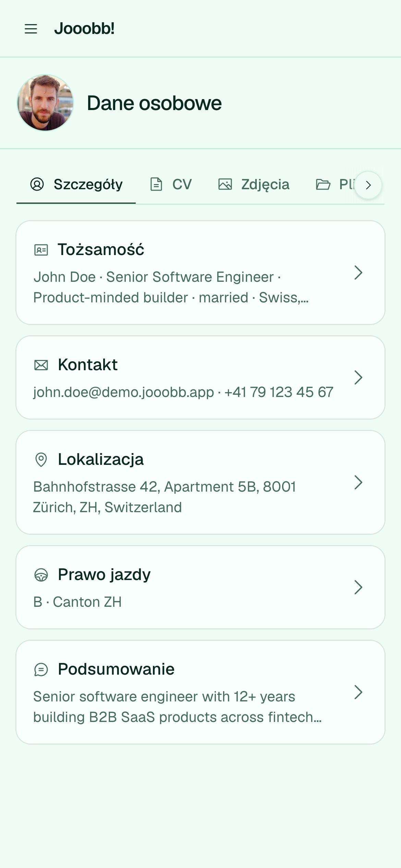The width and height of the screenshot is (401, 868).
Task: Expand the Kontakt card chevron
Action: click(x=358, y=377)
